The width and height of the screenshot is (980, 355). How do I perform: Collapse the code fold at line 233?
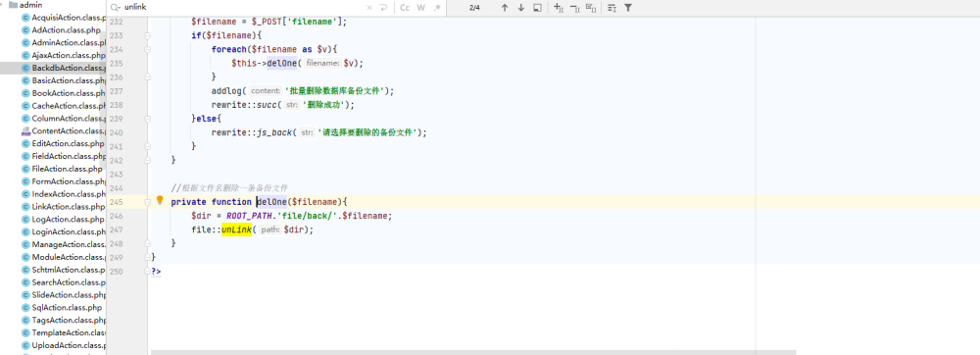(x=148, y=35)
